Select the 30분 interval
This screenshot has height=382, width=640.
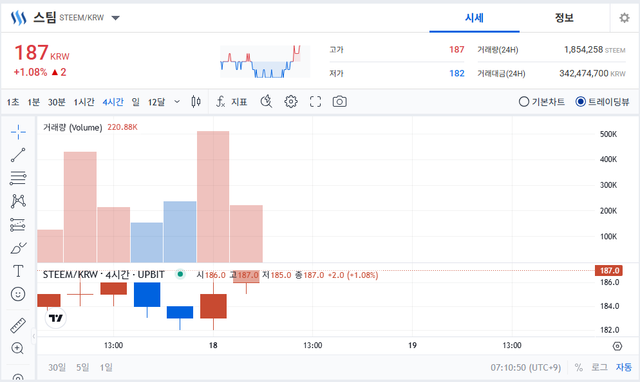[57, 102]
